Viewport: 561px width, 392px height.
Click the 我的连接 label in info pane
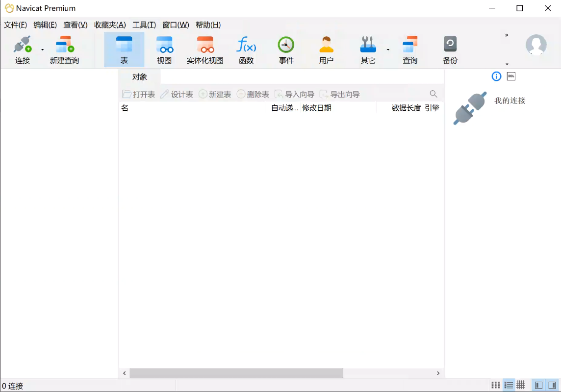click(510, 101)
